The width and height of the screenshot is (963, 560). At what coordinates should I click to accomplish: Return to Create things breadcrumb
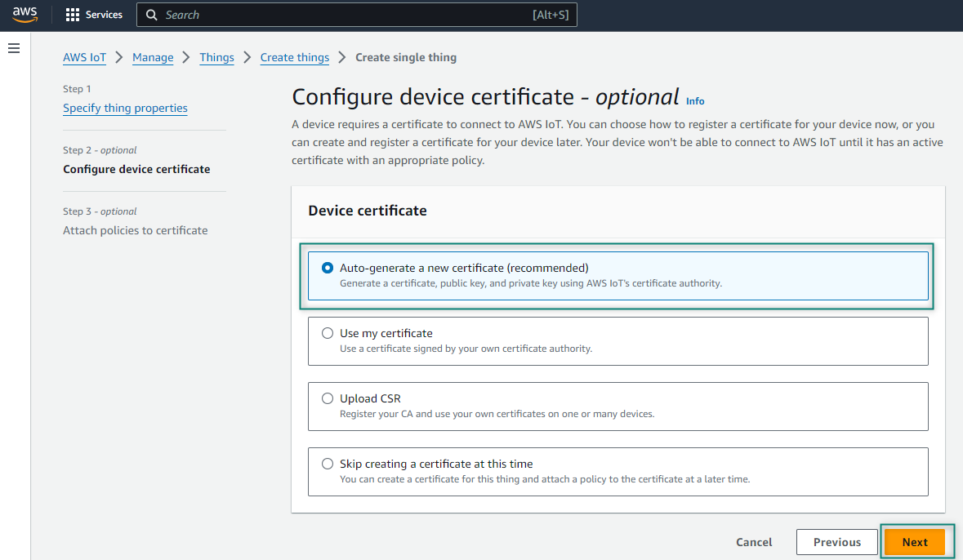(294, 57)
